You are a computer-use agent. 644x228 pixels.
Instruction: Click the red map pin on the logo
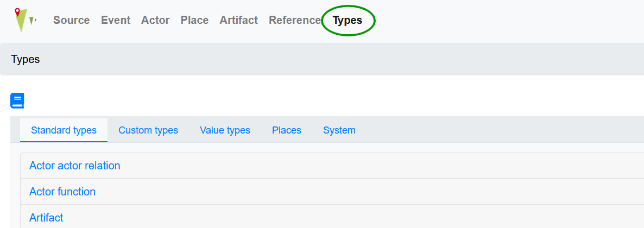tap(17, 12)
